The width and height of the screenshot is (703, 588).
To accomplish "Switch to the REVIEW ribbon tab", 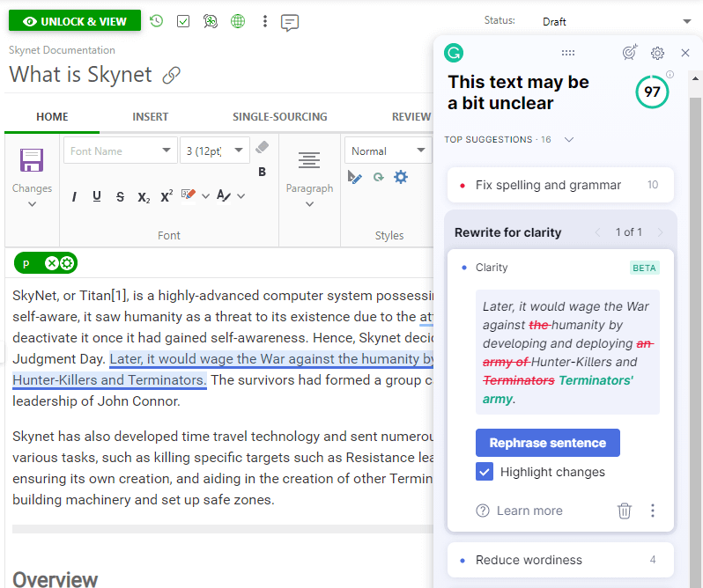I will pos(411,117).
